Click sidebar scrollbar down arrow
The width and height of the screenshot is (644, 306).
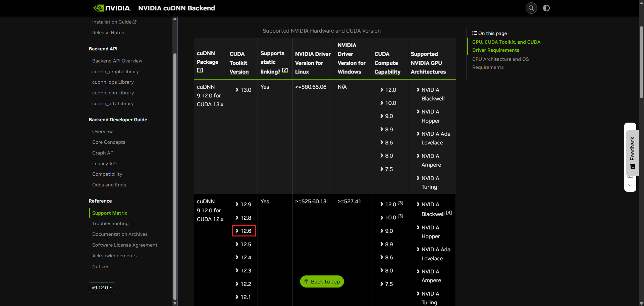click(175, 303)
